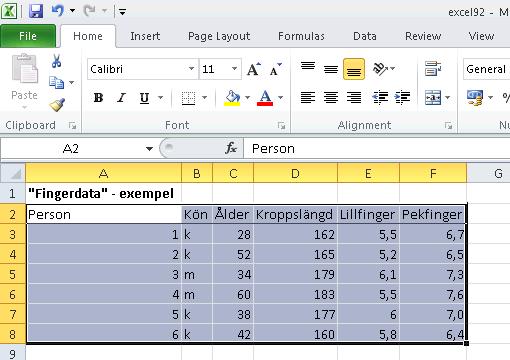Screen dimensions: 510x360
Task: Toggle Italic formatting
Action: 121,98
